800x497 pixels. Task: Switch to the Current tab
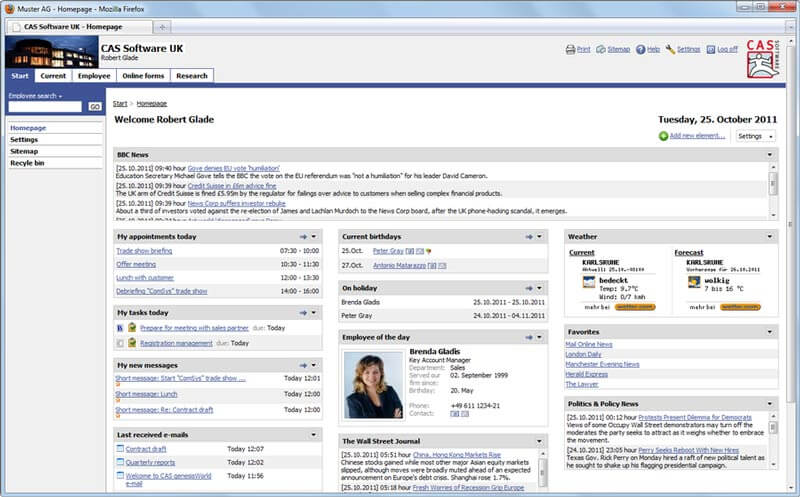[x=53, y=76]
